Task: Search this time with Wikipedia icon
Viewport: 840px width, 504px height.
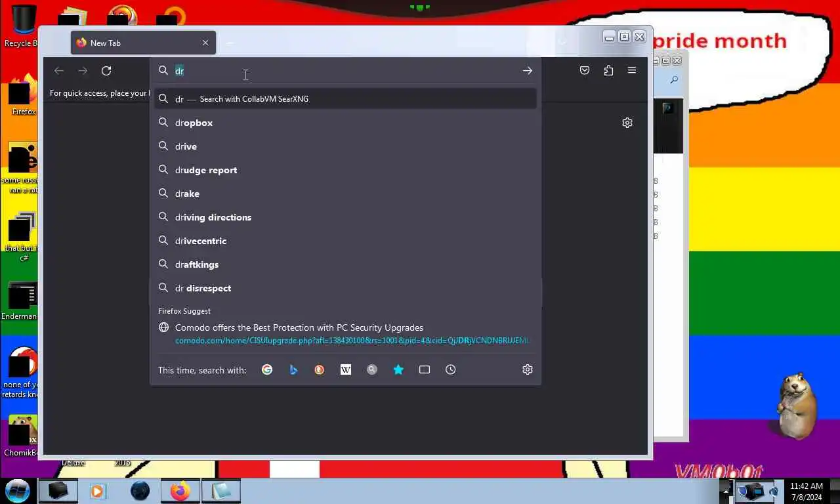Action: coord(346,370)
